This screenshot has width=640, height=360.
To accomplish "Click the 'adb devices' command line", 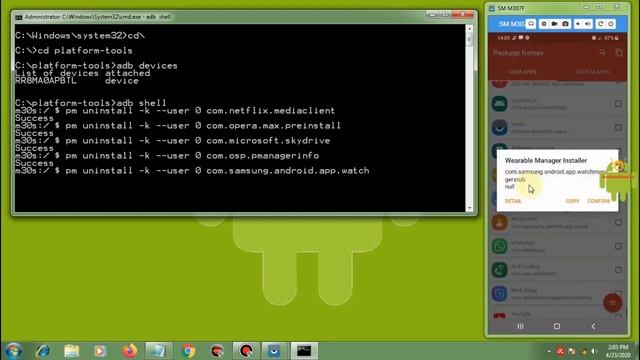I will pos(96,66).
